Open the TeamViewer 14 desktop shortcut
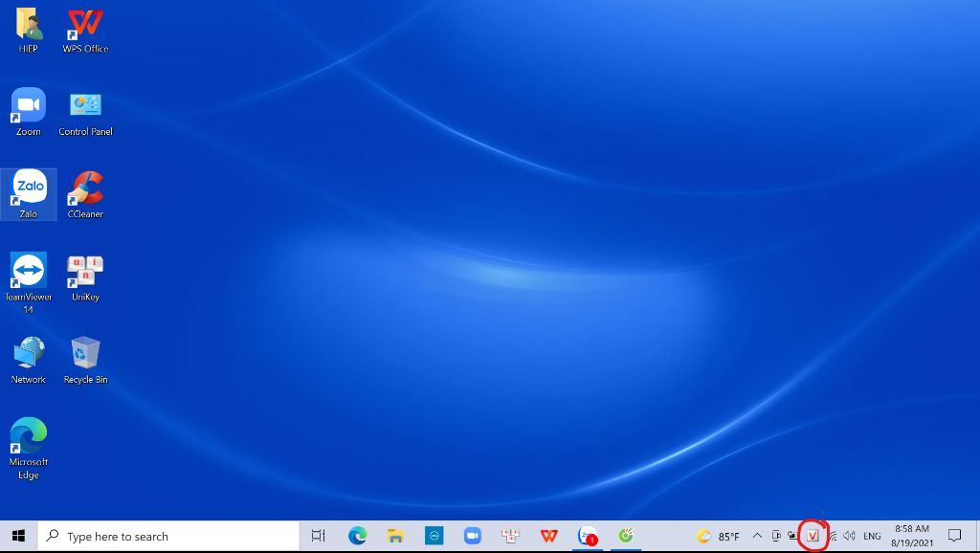980x553 pixels. (x=28, y=282)
